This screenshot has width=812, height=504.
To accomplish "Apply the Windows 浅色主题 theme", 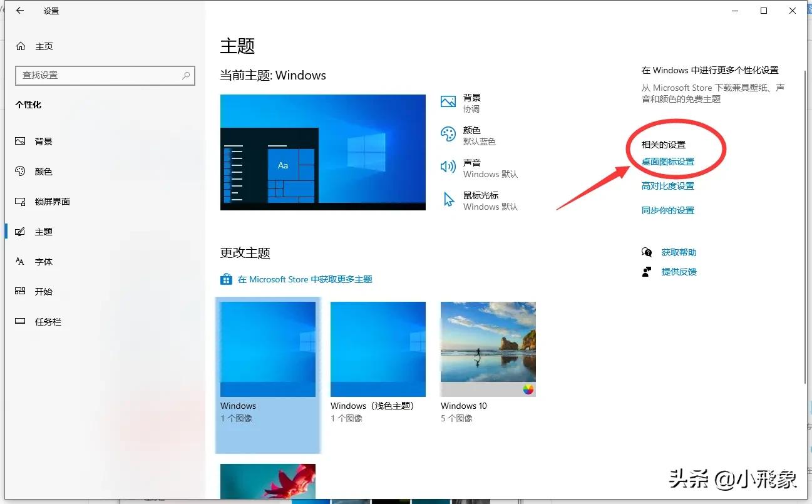I will [378, 349].
